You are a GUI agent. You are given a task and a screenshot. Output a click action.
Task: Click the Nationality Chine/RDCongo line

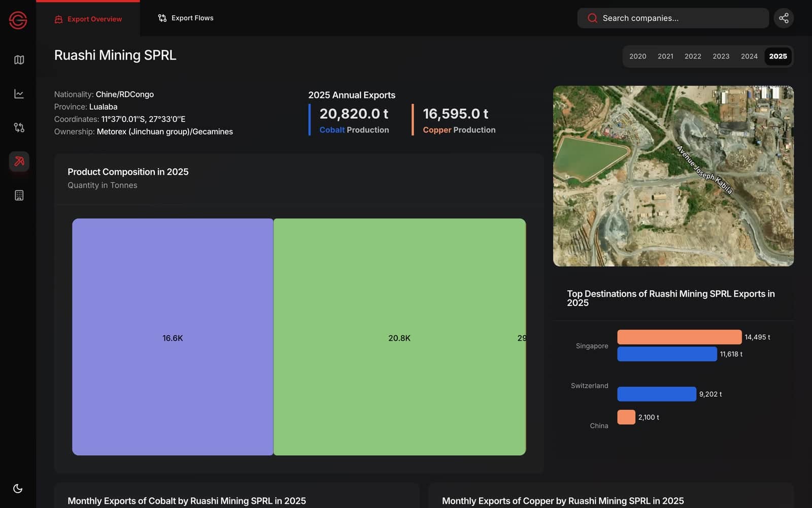104,94
